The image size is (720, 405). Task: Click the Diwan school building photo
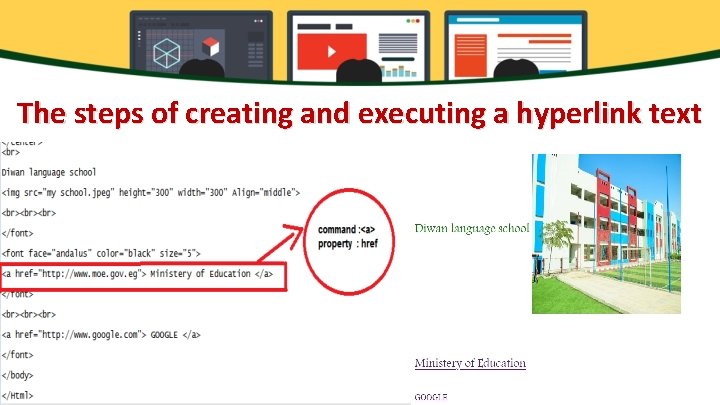[606, 234]
